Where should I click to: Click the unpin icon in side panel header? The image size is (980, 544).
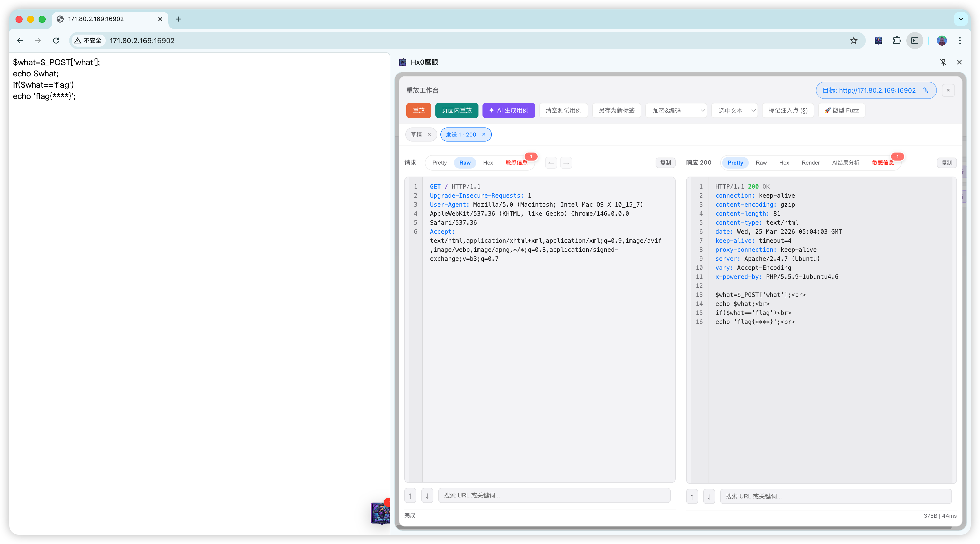coord(943,62)
